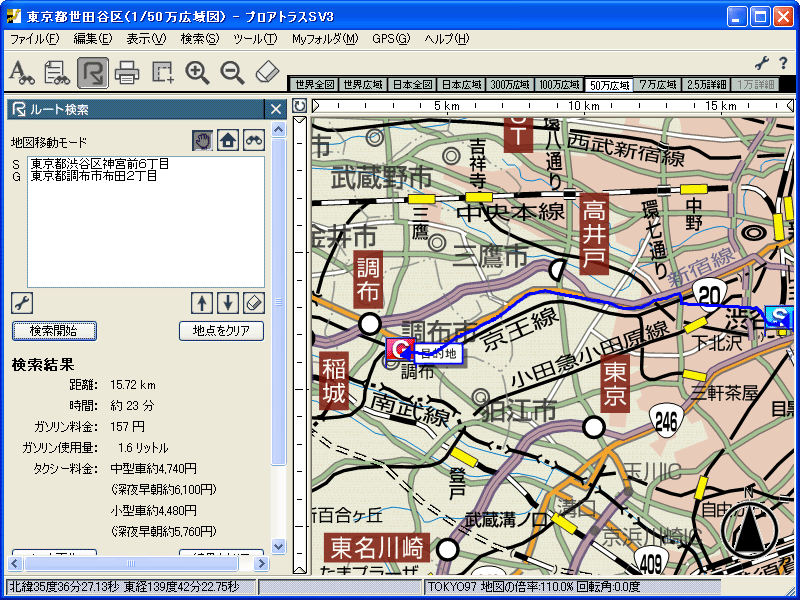The image size is (800, 600).
Task: Open the 編集(E) menu
Action: click(x=92, y=39)
